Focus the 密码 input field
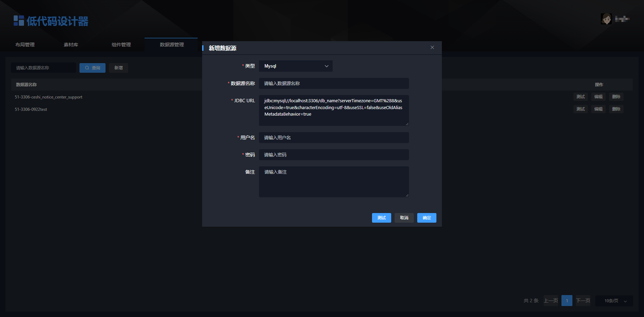Screen dimensions: 644x317 point(334,155)
